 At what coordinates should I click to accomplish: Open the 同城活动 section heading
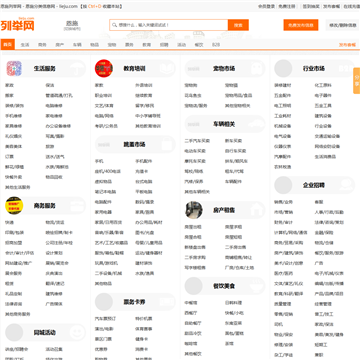44,333
